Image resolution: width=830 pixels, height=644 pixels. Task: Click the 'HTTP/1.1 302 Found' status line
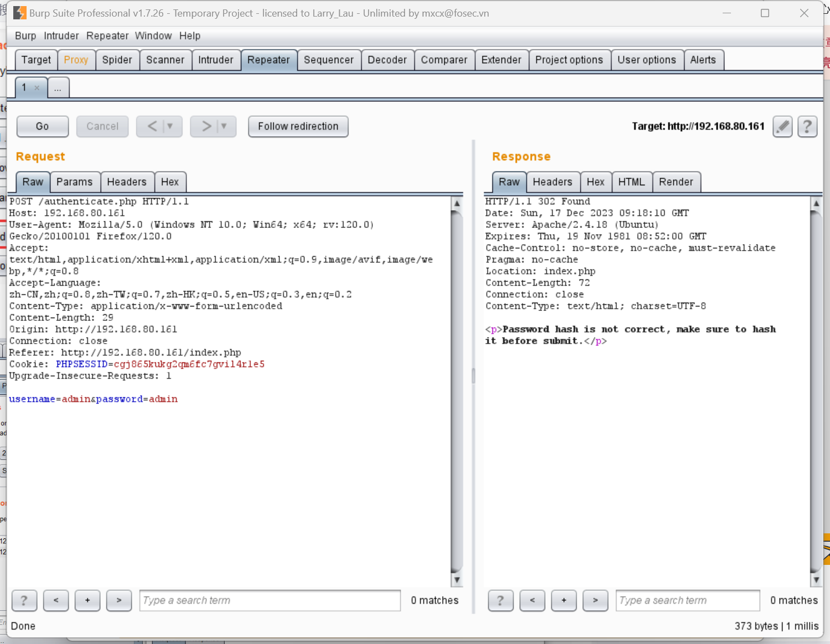tap(538, 201)
